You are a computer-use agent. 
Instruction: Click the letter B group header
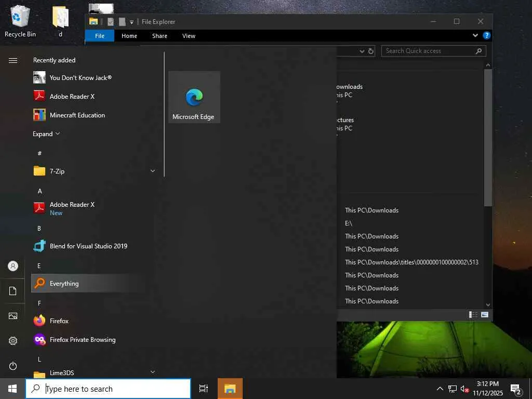point(39,229)
